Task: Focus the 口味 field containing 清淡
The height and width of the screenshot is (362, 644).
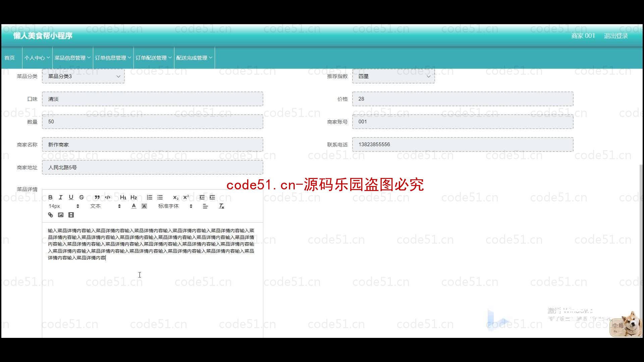Action: click(x=152, y=99)
